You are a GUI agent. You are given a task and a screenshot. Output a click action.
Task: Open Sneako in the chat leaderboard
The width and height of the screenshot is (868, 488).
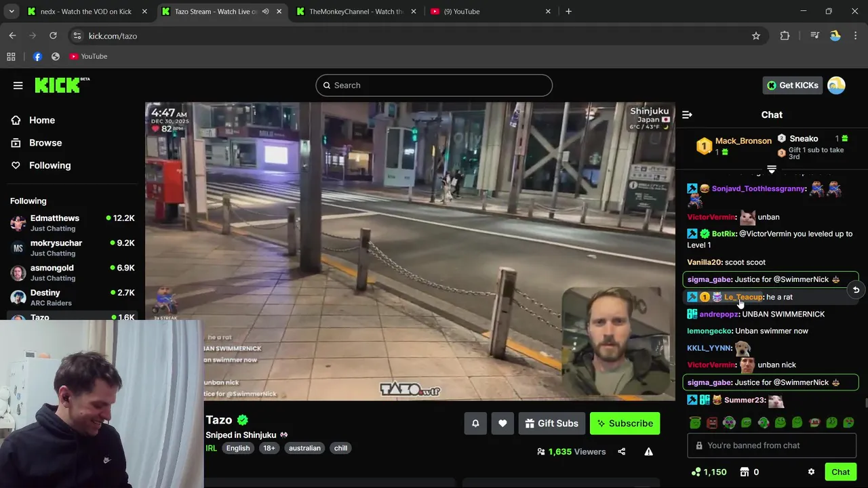pos(804,139)
